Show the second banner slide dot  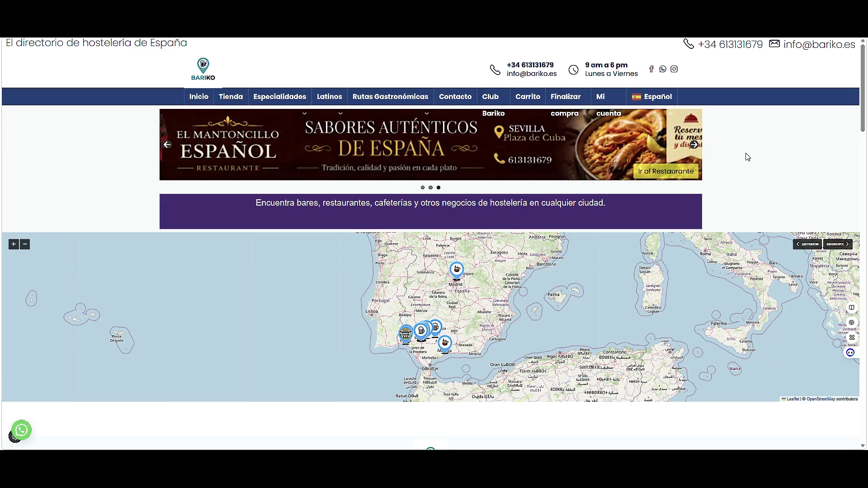[x=430, y=188]
